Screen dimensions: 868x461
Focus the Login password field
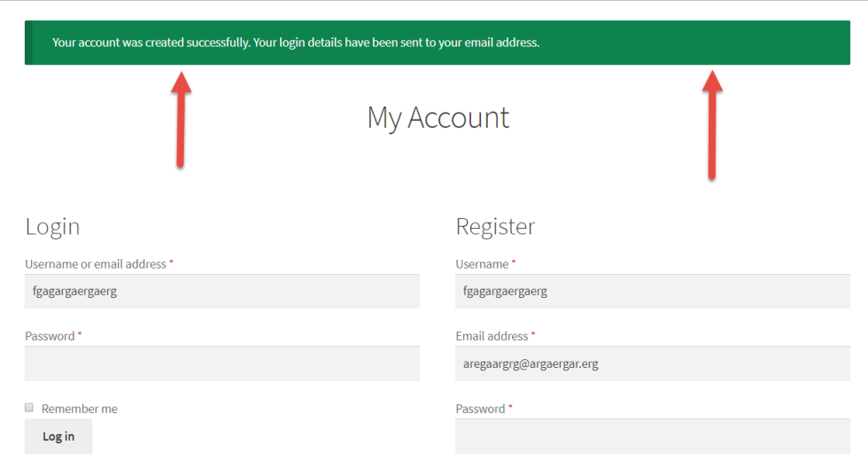[222, 363]
